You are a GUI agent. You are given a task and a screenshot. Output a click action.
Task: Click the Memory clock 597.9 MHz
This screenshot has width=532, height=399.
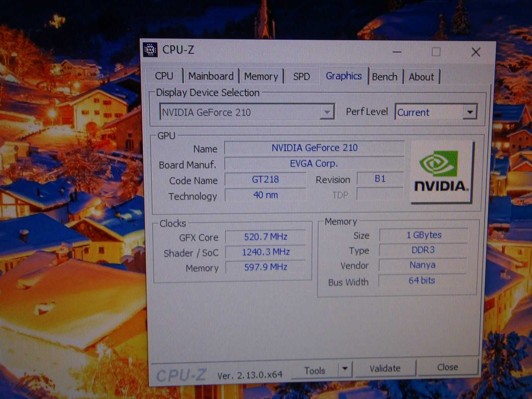266,267
